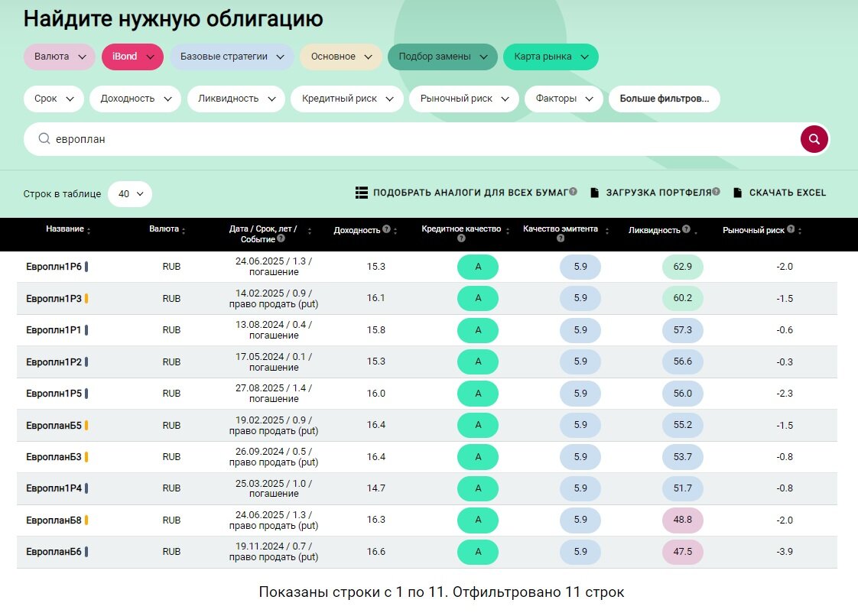The image size is (858, 616).
Task: Click the search field containing 'европлан'
Action: pyautogui.click(x=413, y=139)
